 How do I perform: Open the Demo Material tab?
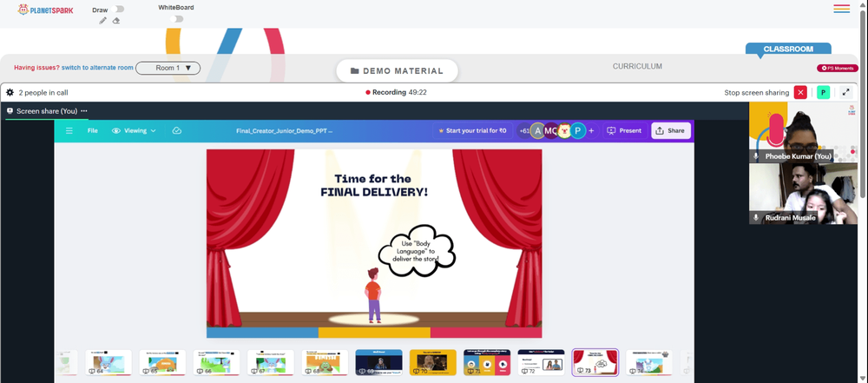397,71
